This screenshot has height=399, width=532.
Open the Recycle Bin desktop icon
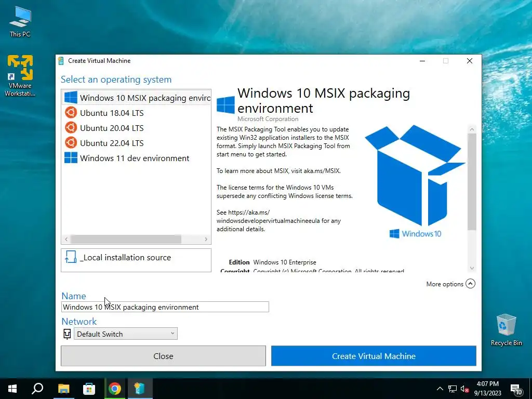(x=506, y=330)
